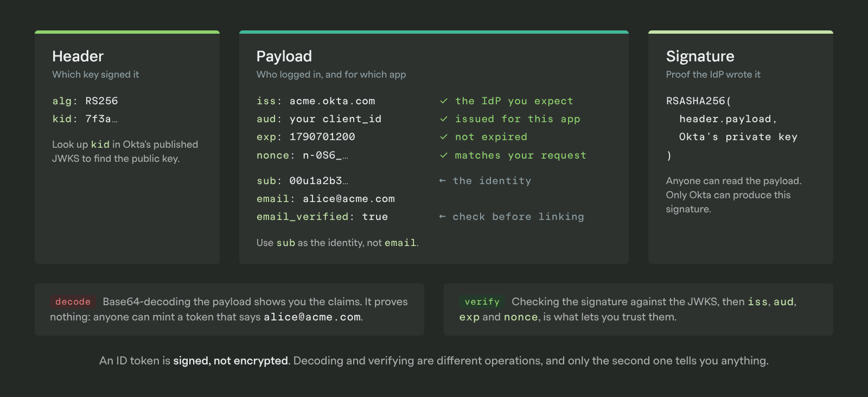Click the subtitle "Which key signed it"
868x397 pixels.
tap(95, 74)
